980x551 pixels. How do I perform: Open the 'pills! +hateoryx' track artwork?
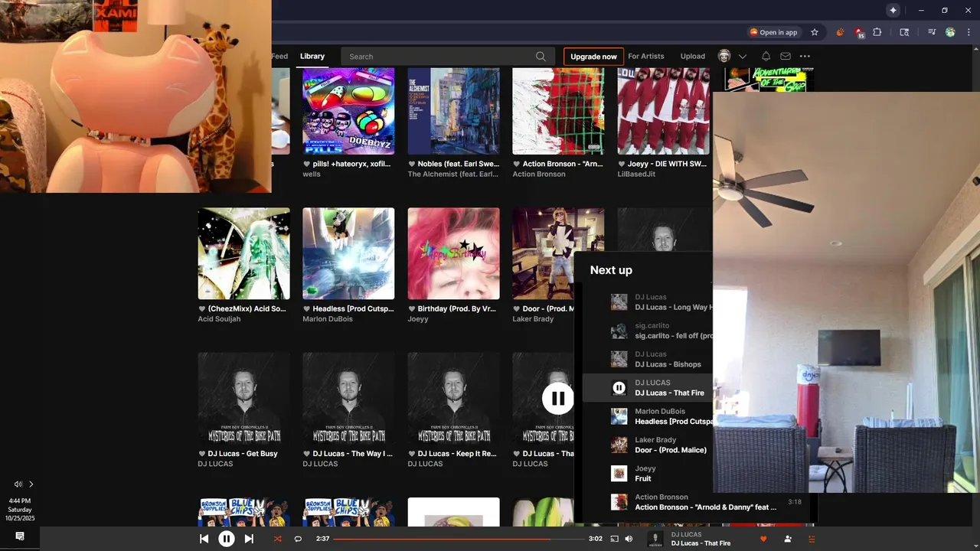348,111
